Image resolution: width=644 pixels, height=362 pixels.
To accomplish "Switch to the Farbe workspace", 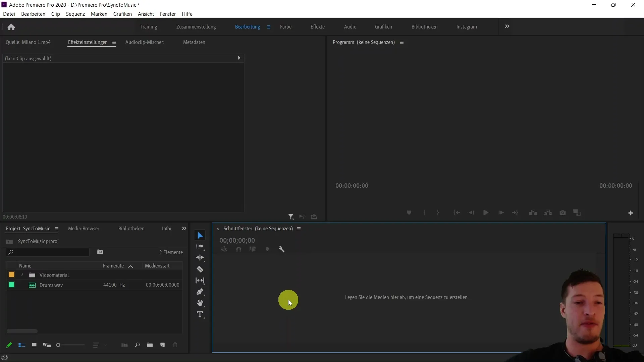I will (x=286, y=27).
